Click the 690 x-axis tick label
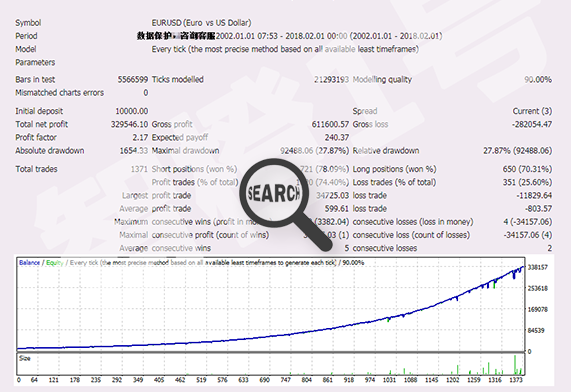 point(264,380)
